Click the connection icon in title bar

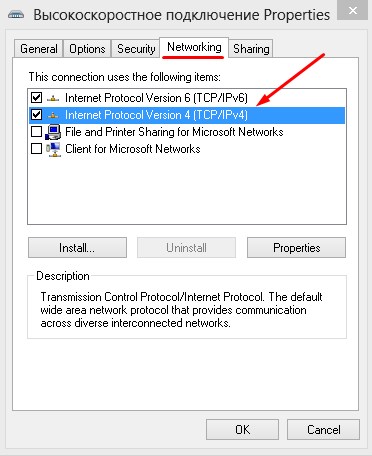point(16,15)
